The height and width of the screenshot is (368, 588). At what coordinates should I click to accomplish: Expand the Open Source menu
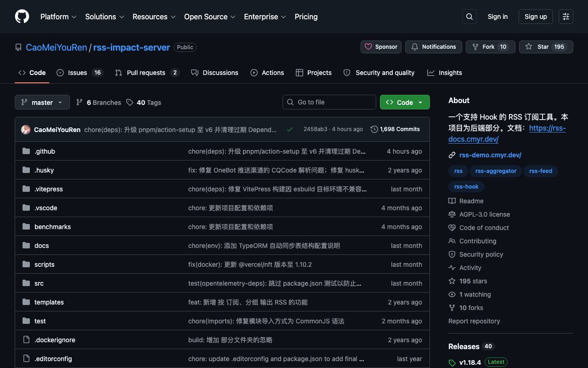(x=209, y=17)
